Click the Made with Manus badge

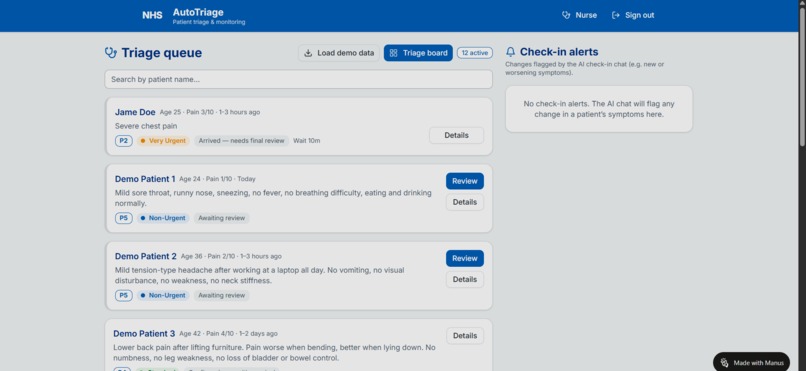click(751, 362)
